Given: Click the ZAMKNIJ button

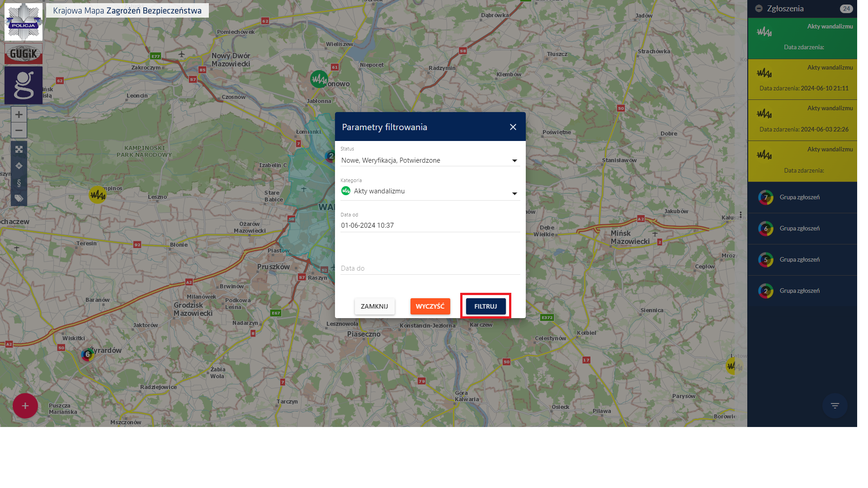Looking at the screenshot, I should click(374, 306).
